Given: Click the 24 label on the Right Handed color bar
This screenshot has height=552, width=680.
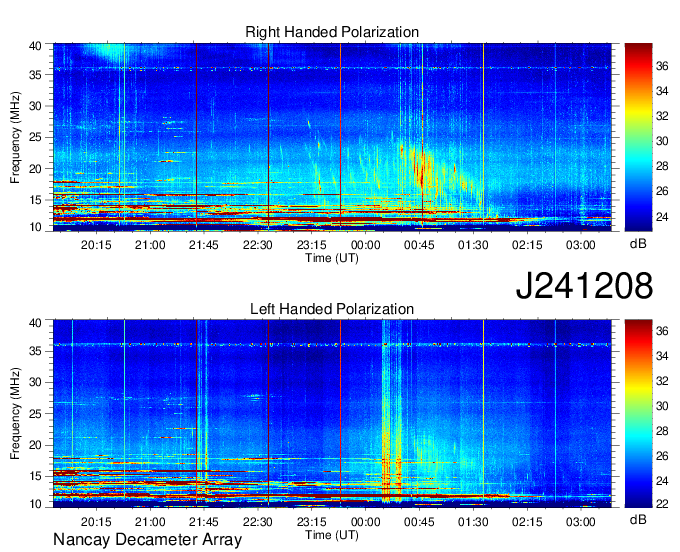Looking at the screenshot, I should (x=662, y=216).
